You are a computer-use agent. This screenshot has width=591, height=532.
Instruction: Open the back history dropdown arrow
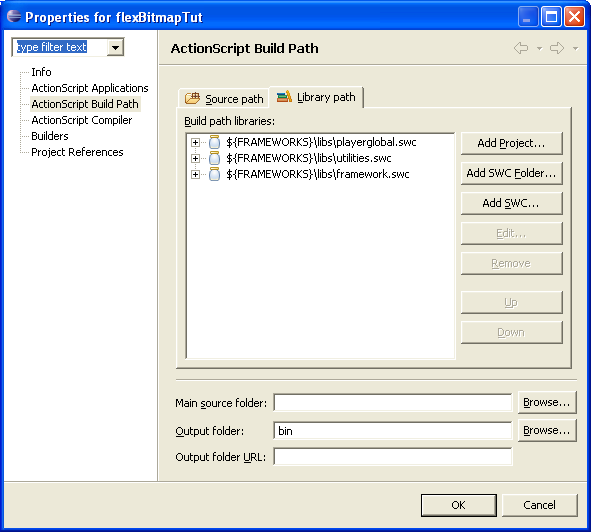tap(539, 49)
